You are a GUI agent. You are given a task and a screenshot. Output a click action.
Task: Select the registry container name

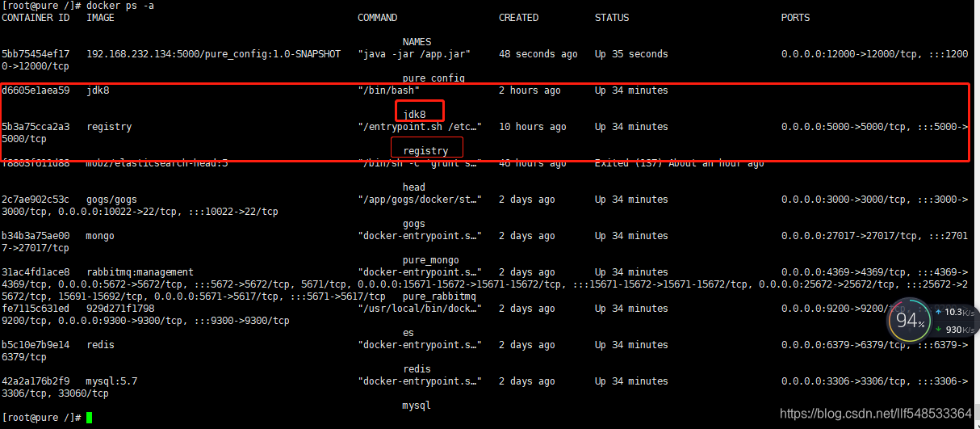click(425, 151)
